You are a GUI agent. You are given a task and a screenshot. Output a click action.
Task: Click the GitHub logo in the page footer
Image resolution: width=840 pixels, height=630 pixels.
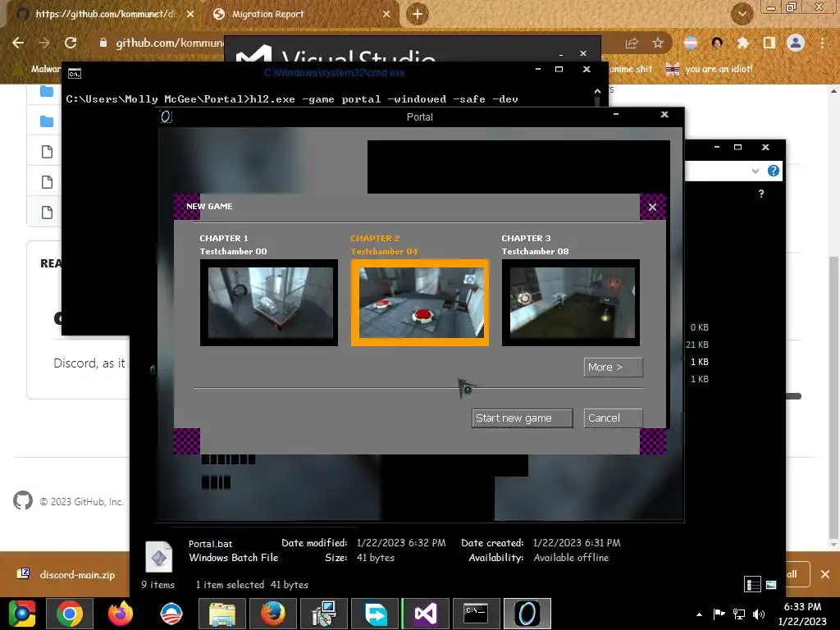(22, 501)
